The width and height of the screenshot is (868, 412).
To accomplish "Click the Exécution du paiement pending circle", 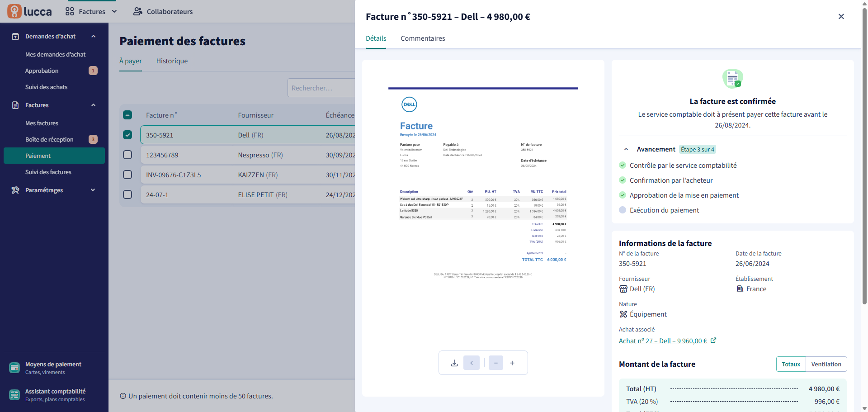I will [x=623, y=210].
